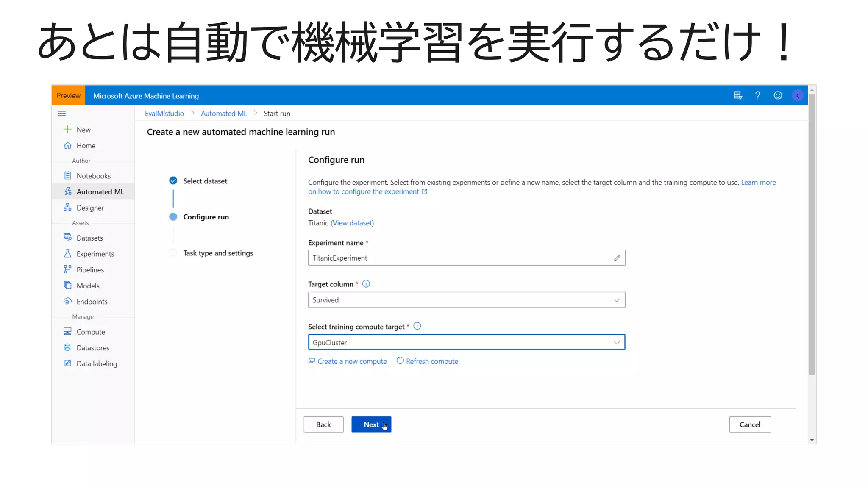Open the Survived target column dropdown
Screen dimensions: 868x488
click(x=466, y=300)
